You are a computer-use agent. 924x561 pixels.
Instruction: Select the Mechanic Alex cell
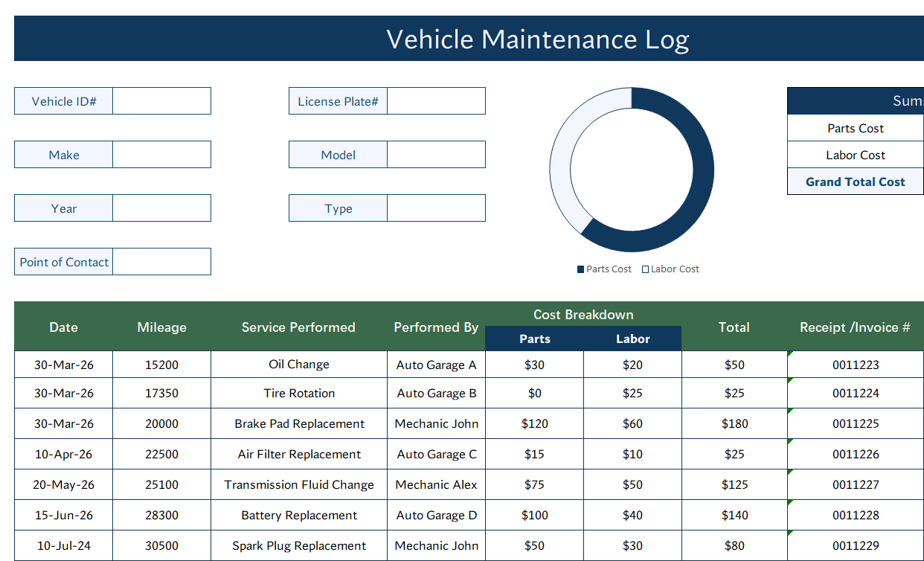[436, 484]
